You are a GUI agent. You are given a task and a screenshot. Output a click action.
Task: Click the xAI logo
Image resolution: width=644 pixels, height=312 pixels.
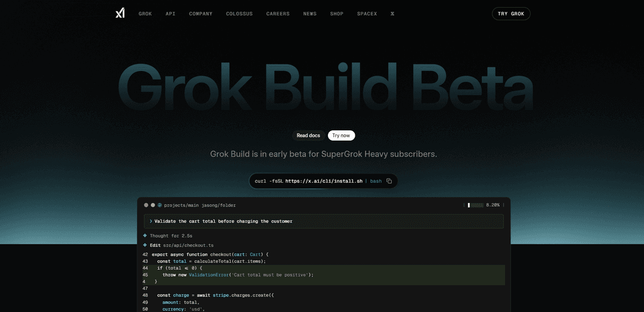120,14
